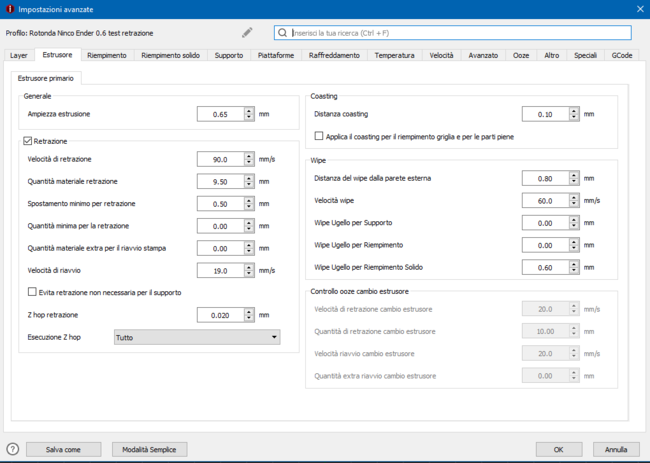The image size is (650, 463).
Task: Open the Esecuzione Z hop dropdown
Action: 196,338
